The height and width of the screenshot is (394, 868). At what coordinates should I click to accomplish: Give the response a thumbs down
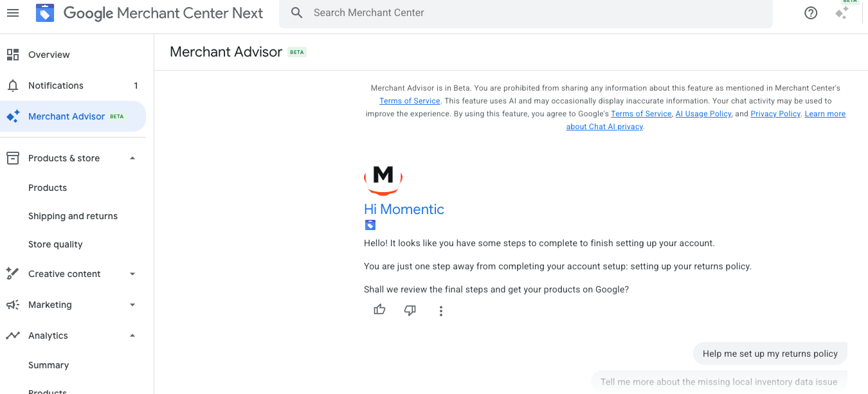[410, 310]
